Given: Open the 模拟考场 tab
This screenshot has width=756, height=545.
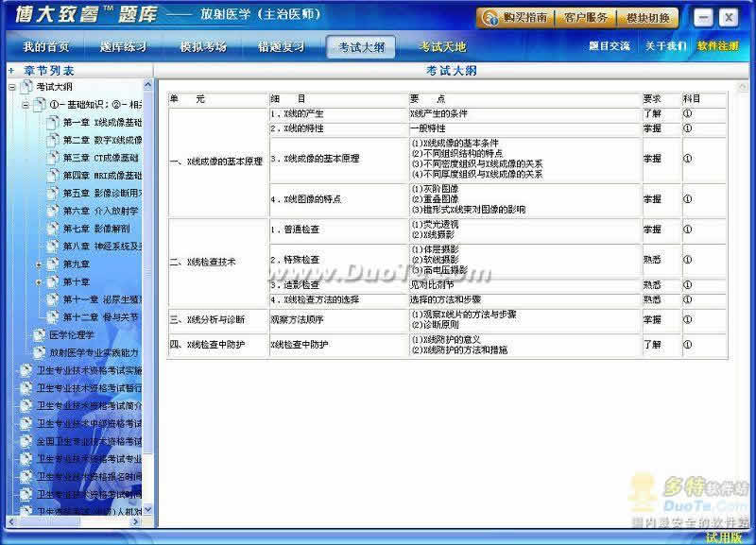Looking at the screenshot, I should 203,46.
